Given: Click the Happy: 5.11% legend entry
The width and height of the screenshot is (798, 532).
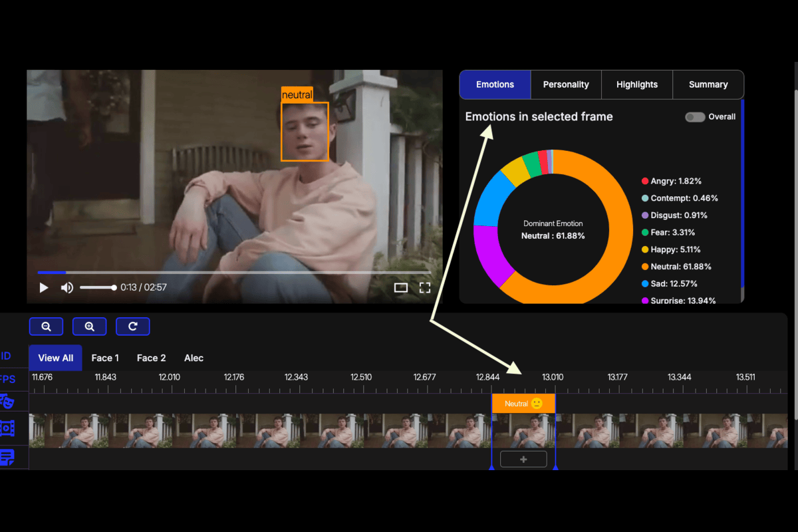Looking at the screenshot, I should pyautogui.click(x=671, y=249).
